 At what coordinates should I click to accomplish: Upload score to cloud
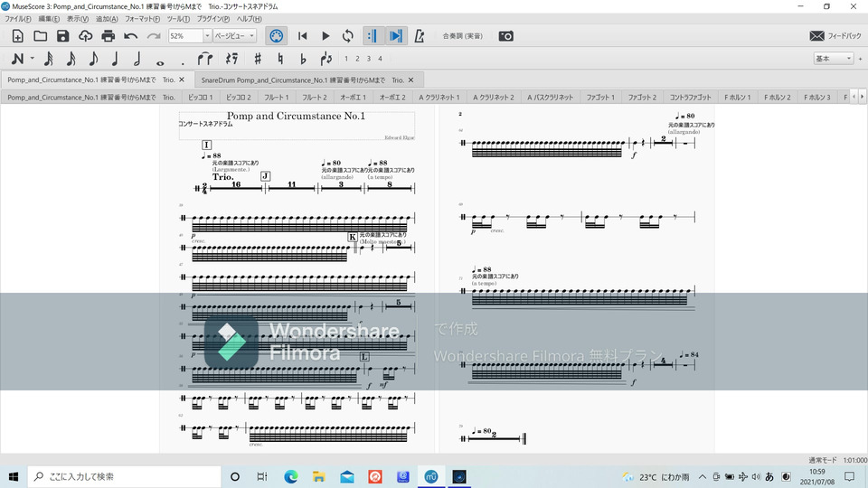tap(85, 36)
